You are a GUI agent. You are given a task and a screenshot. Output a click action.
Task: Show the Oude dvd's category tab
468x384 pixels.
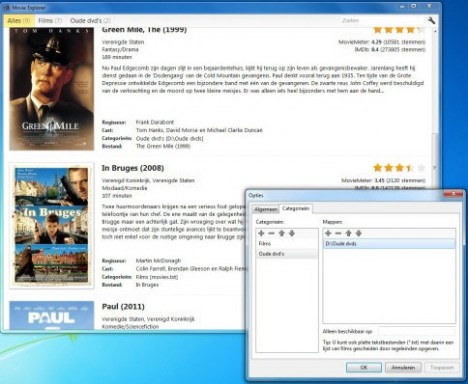90,21
